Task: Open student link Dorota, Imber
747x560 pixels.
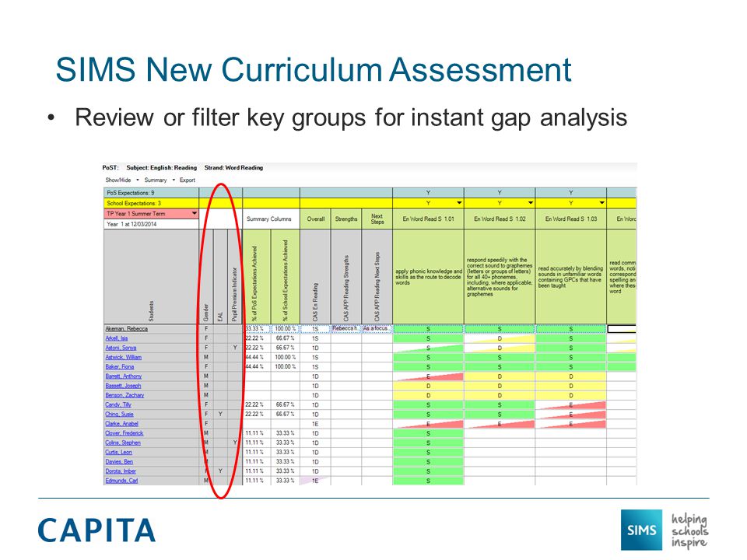Action: 121,471
